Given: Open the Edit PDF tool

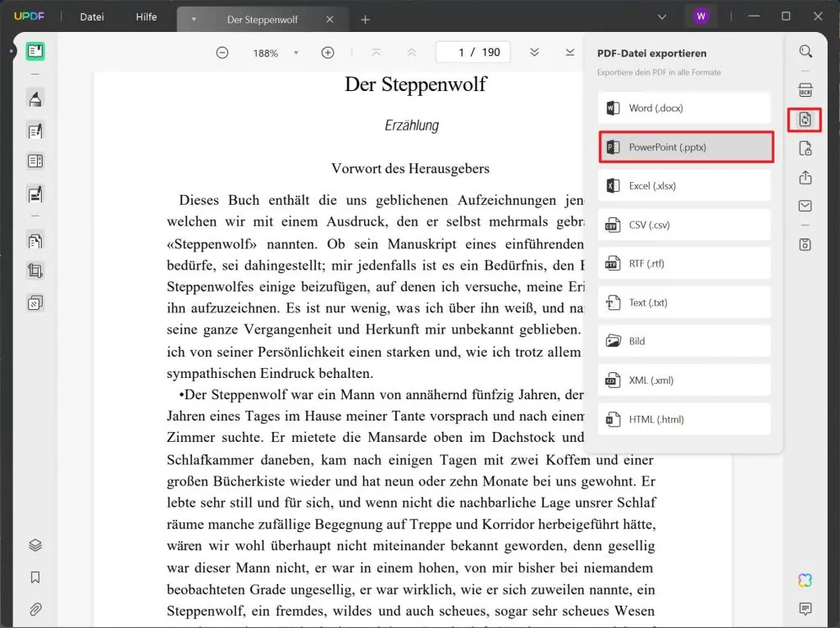Looking at the screenshot, I should tap(35, 130).
